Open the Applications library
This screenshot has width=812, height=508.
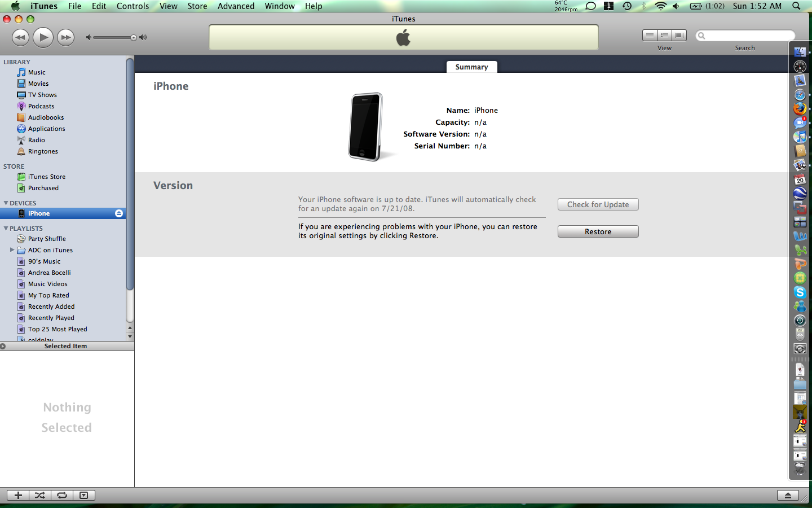click(x=46, y=129)
